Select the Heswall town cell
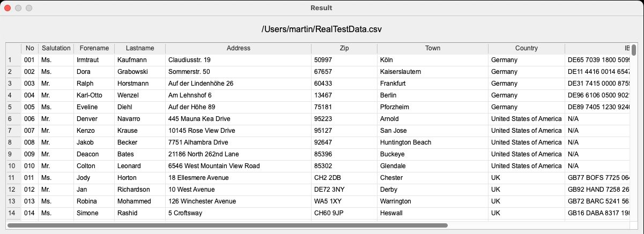Viewport: 644px width, 234px height. point(432,213)
